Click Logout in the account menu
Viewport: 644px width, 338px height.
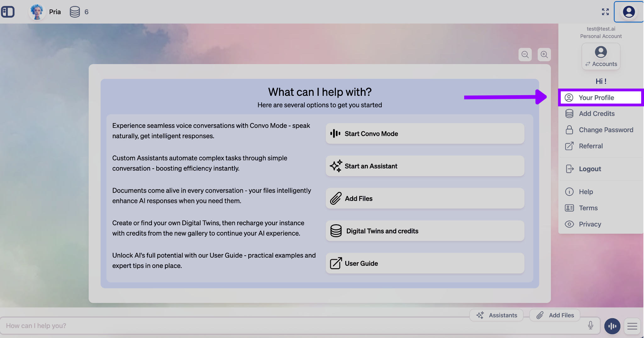[590, 169]
